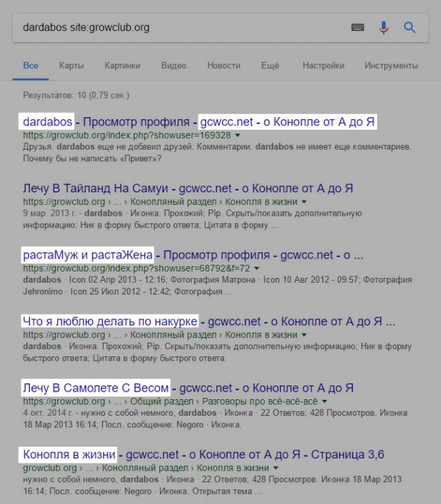The image size is (441, 504).
Task: Click the blue magnifier search icon
Action: 409,28
